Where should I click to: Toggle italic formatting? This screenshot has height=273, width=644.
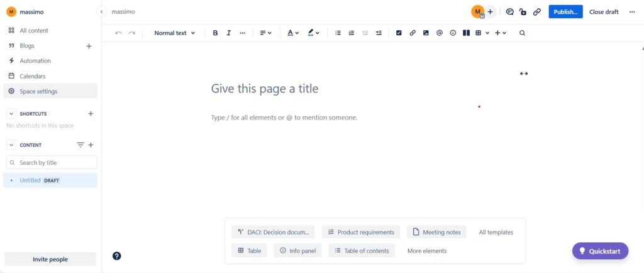[228, 33]
